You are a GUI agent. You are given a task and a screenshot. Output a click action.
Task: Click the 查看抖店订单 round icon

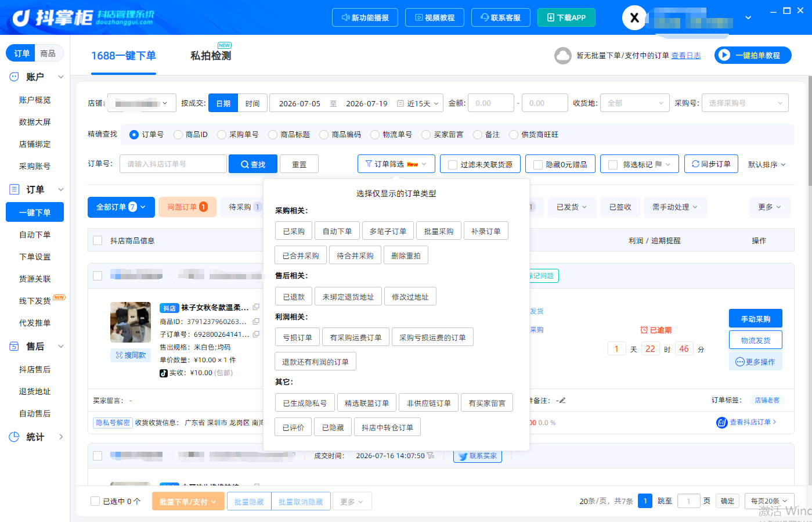coord(722,422)
